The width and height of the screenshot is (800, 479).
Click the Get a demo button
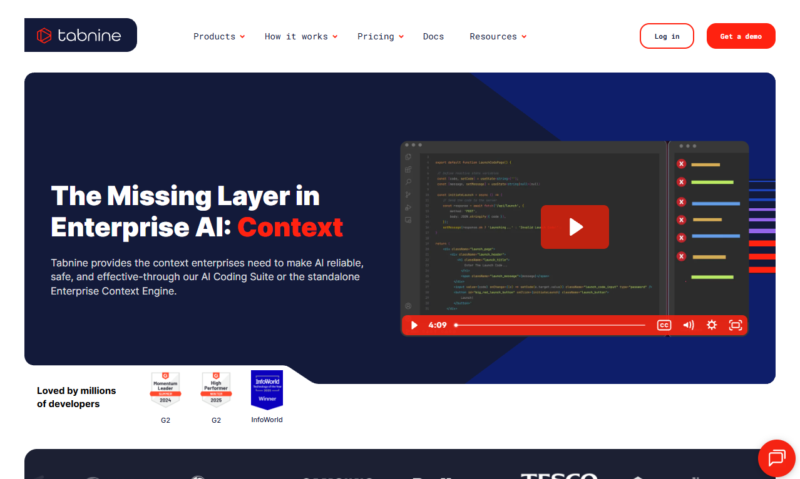(x=741, y=36)
